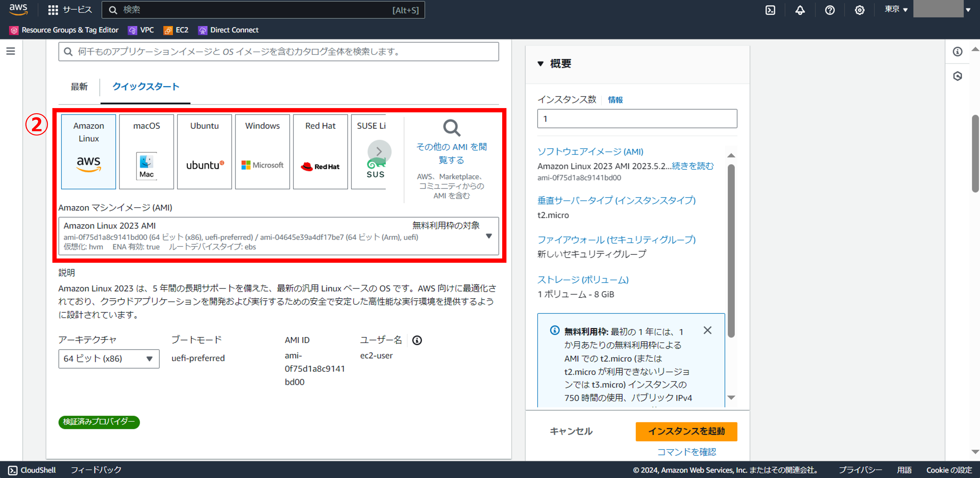
Task: Click the summary panel vertical scrollbar
Action: point(731,251)
